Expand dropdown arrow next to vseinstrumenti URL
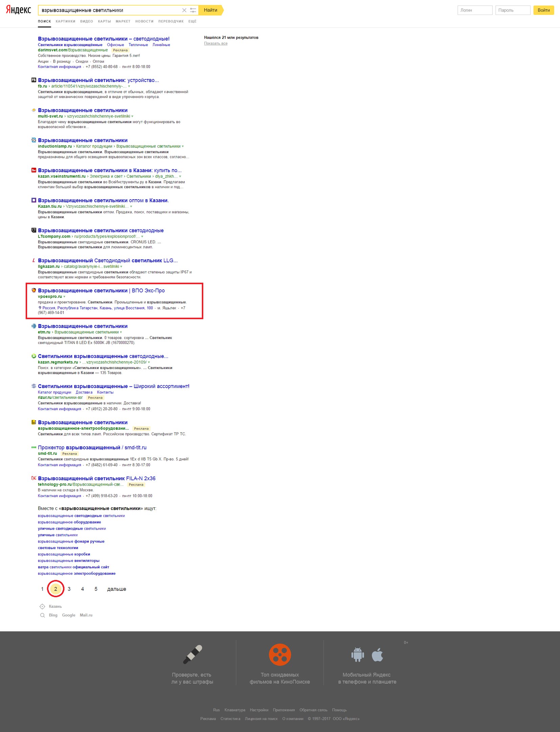Screen dimensions: 560x732 point(180,177)
